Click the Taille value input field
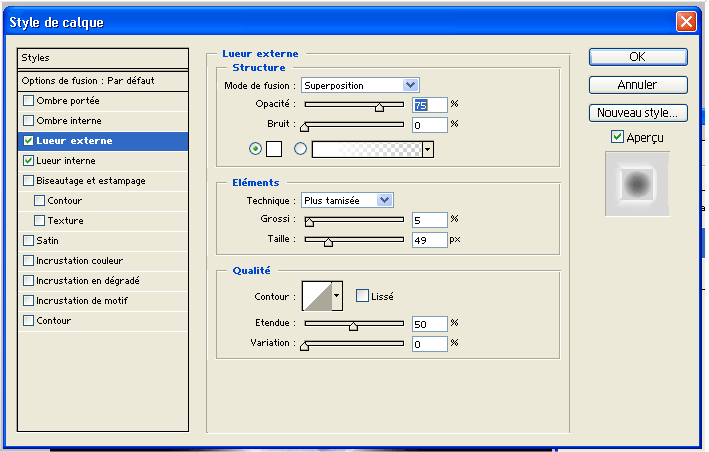This screenshot has width=709, height=452. [x=428, y=240]
